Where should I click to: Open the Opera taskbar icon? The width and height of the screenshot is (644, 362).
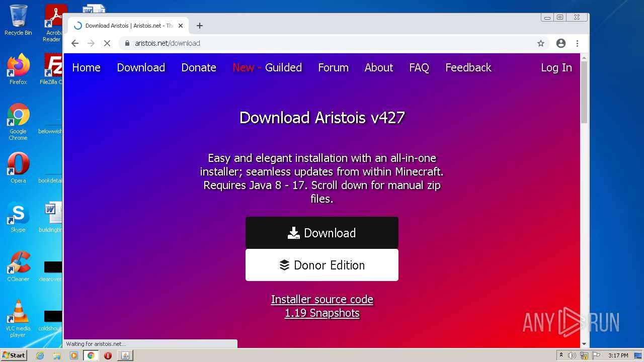108,355
